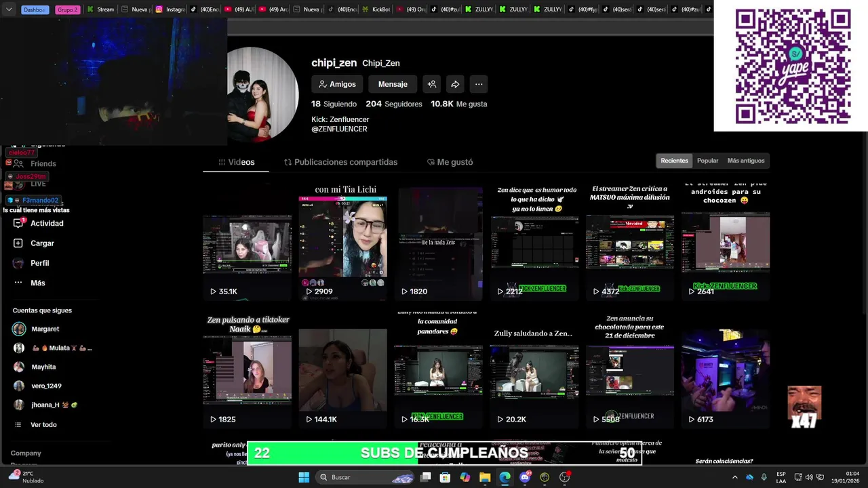Image resolution: width=868 pixels, height=488 pixels.
Task: Open the androides video with 2641 views
Action: (x=726, y=242)
